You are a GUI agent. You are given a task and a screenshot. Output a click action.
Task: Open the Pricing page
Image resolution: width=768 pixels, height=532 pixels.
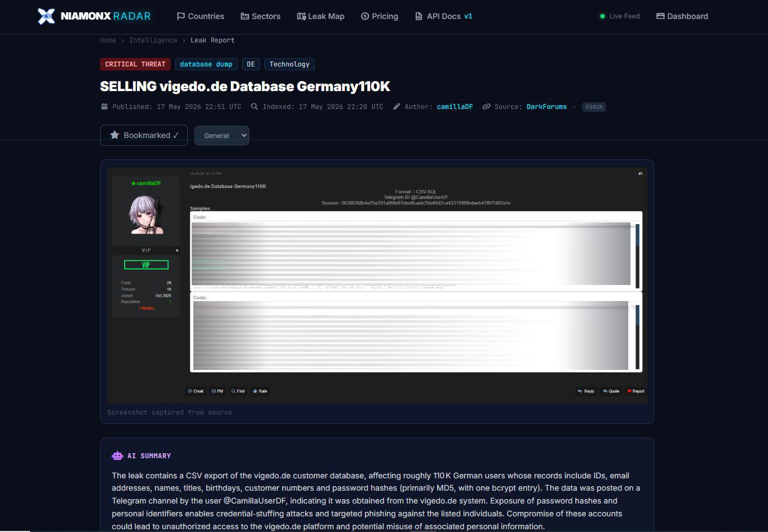tap(380, 16)
